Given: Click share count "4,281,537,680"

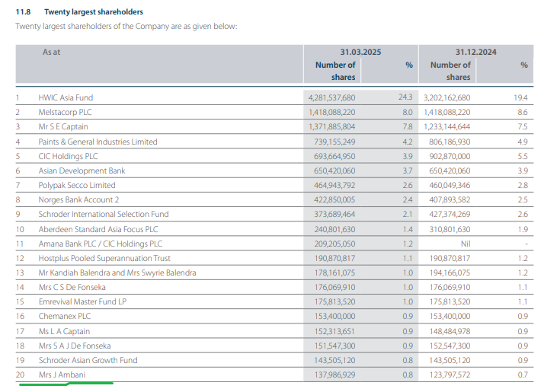Looking at the screenshot, I should pyautogui.click(x=331, y=97).
